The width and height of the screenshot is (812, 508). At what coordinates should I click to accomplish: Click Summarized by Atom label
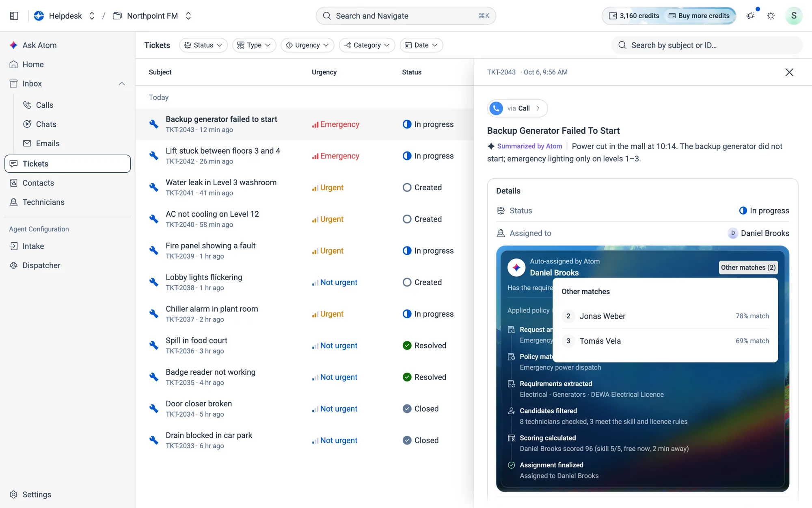[x=529, y=146]
